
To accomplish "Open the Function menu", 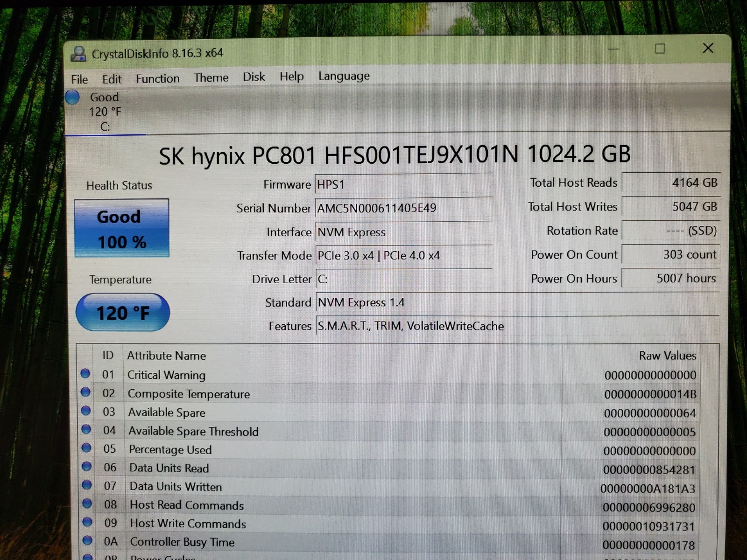I will click(158, 78).
